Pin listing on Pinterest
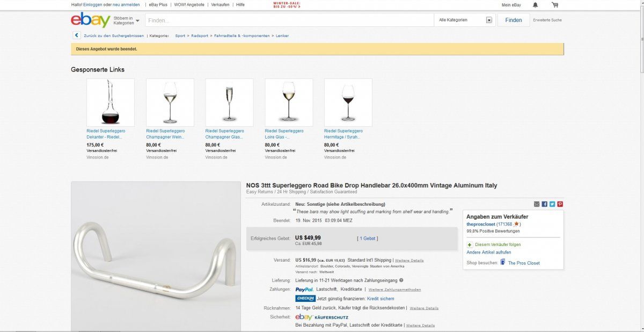The image size is (644, 332). click(x=560, y=204)
